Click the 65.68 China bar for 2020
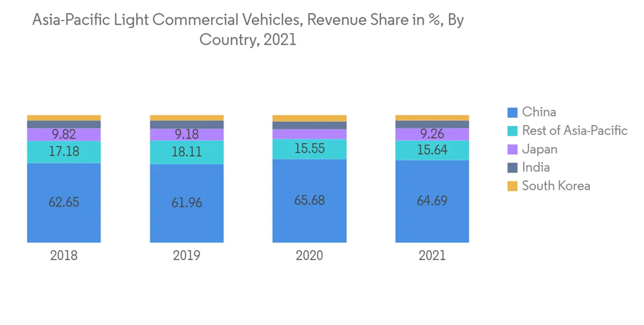The image size is (644, 325). click(309, 201)
